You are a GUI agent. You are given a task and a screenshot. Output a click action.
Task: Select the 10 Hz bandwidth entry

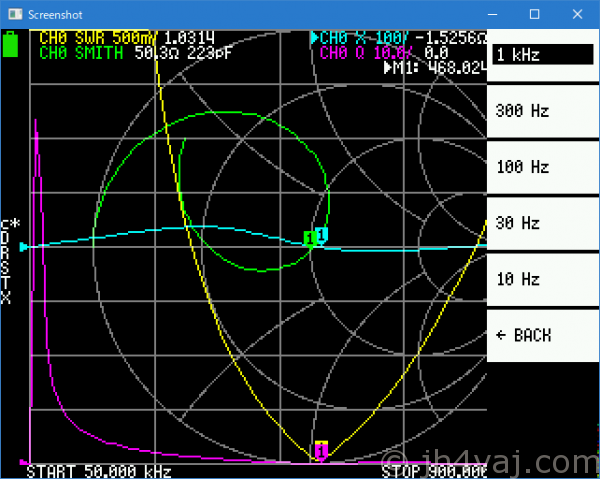point(541,279)
